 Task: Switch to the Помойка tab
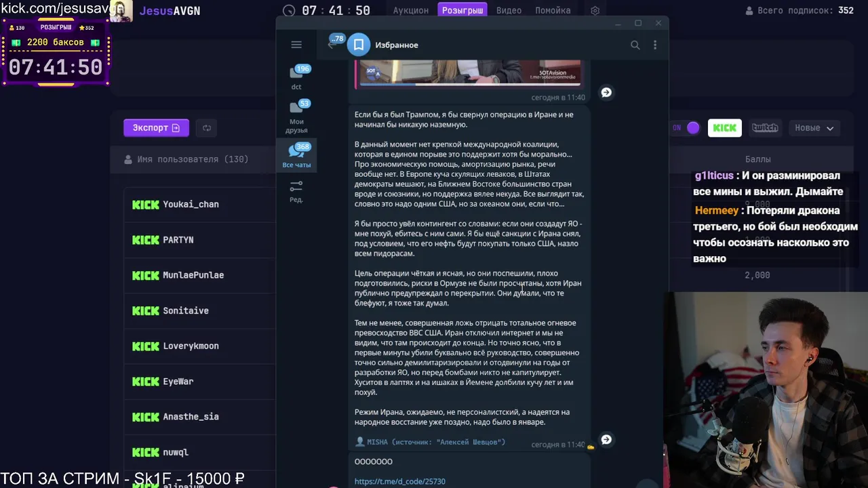click(553, 11)
